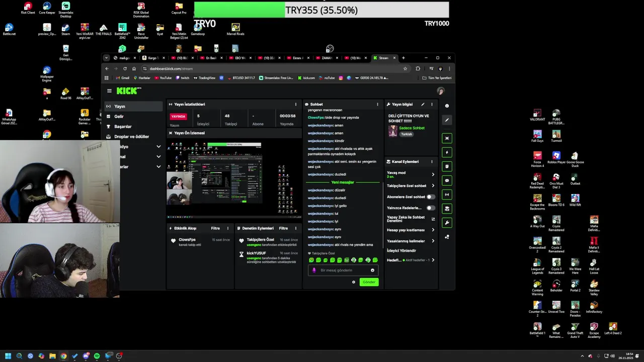
Task: Open Chrome extensions puzzle icon
Action: pyautogui.click(x=418, y=69)
